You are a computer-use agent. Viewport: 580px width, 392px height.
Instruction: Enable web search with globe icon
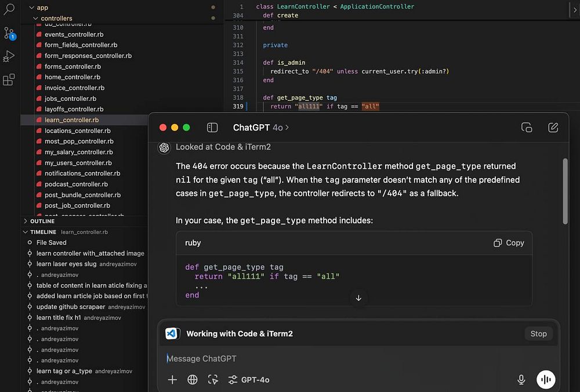193,380
